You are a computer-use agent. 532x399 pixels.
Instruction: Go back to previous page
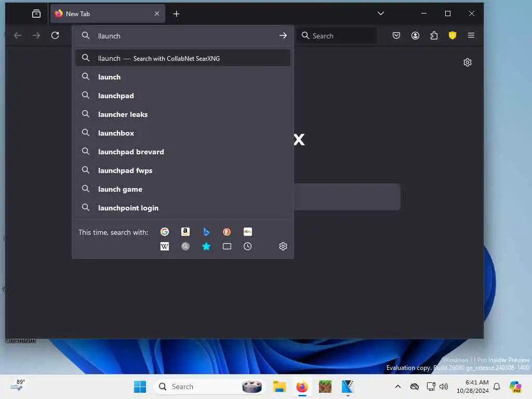click(x=18, y=35)
